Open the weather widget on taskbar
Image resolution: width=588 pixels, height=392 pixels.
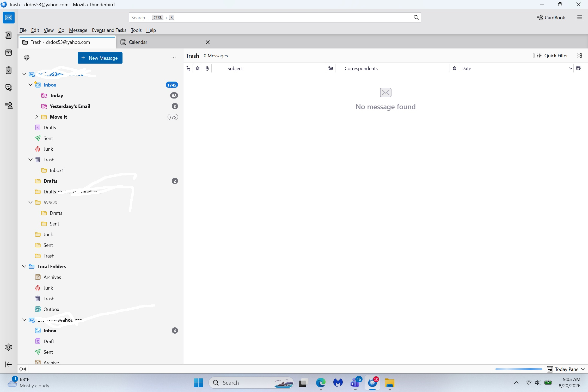pos(28,383)
